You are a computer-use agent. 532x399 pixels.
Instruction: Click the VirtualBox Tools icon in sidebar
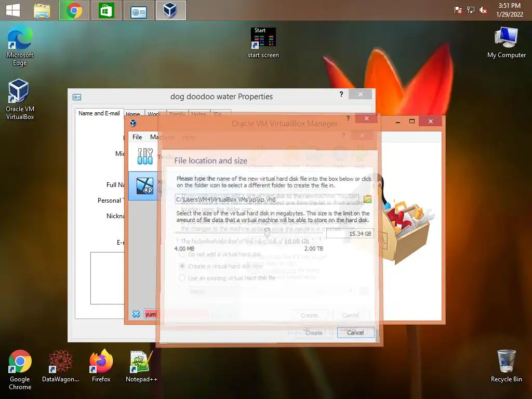pos(145,156)
